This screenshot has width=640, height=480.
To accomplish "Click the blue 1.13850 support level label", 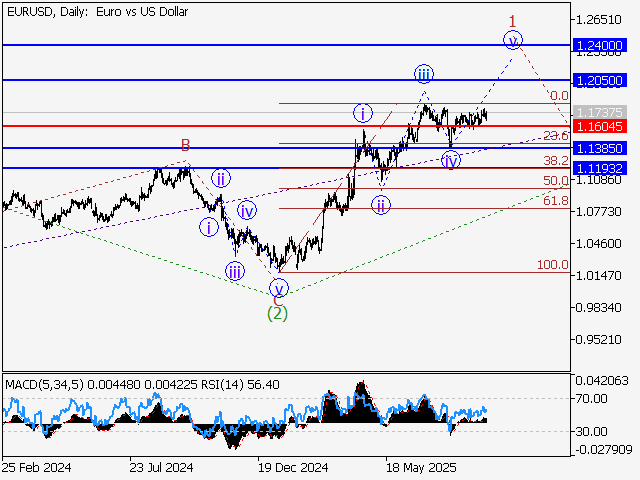I will click(600, 148).
